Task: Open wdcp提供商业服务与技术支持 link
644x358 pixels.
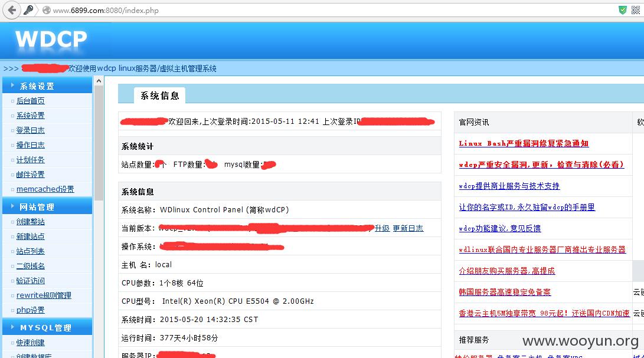Action: 509,186
